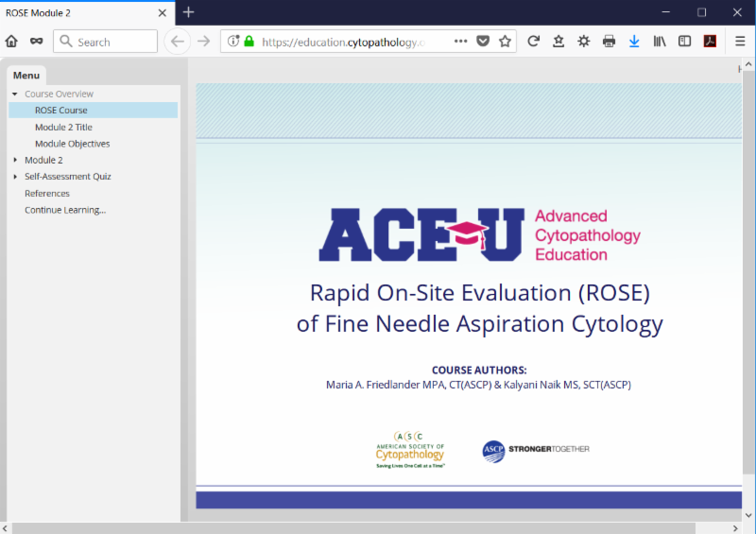
Task: Collapse the Course Overview section
Action: tap(15, 95)
